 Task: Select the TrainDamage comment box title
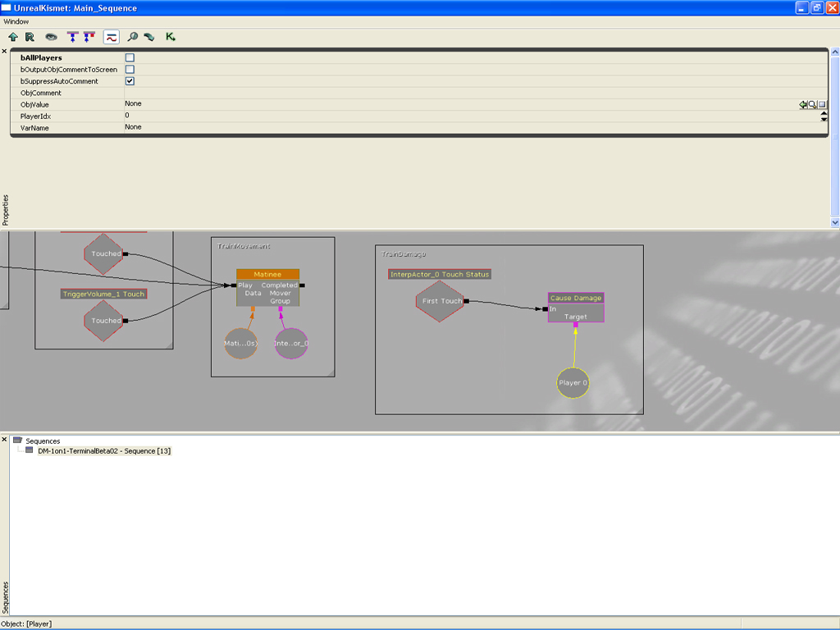(x=404, y=254)
